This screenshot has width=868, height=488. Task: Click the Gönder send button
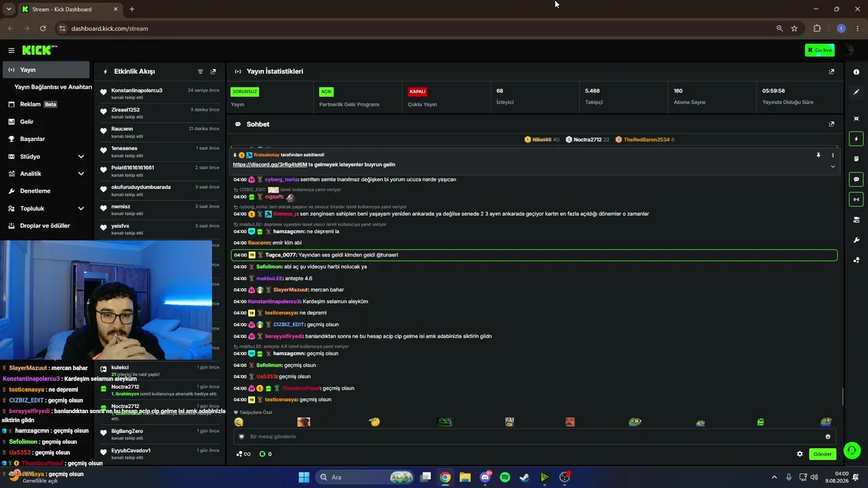pyautogui.click(x=823, y=454)
